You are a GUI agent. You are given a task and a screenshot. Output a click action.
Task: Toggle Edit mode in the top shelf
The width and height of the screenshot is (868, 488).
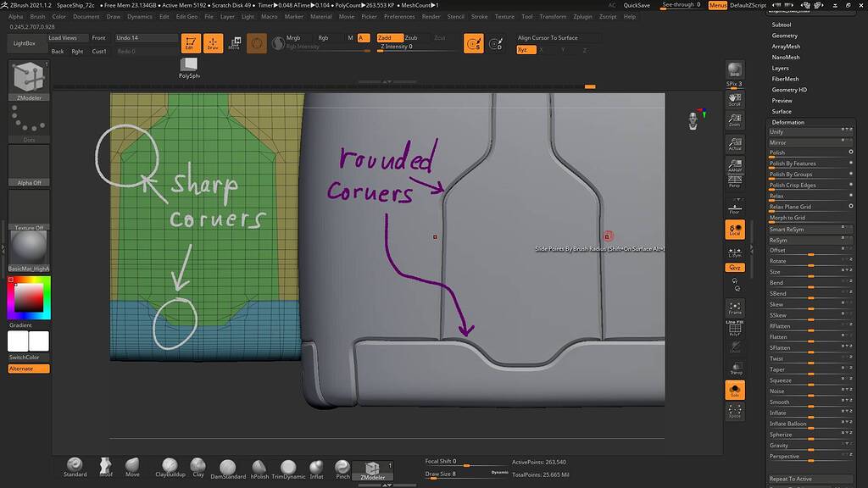click(x=192, y=42)
